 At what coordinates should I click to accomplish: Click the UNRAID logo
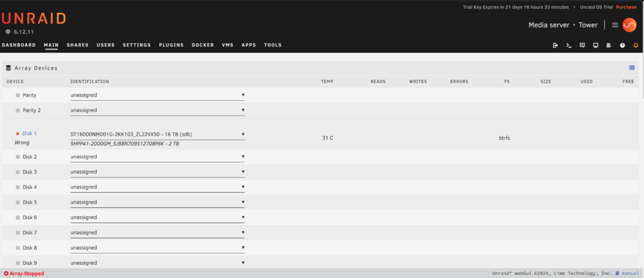click(x=33, y=19)
